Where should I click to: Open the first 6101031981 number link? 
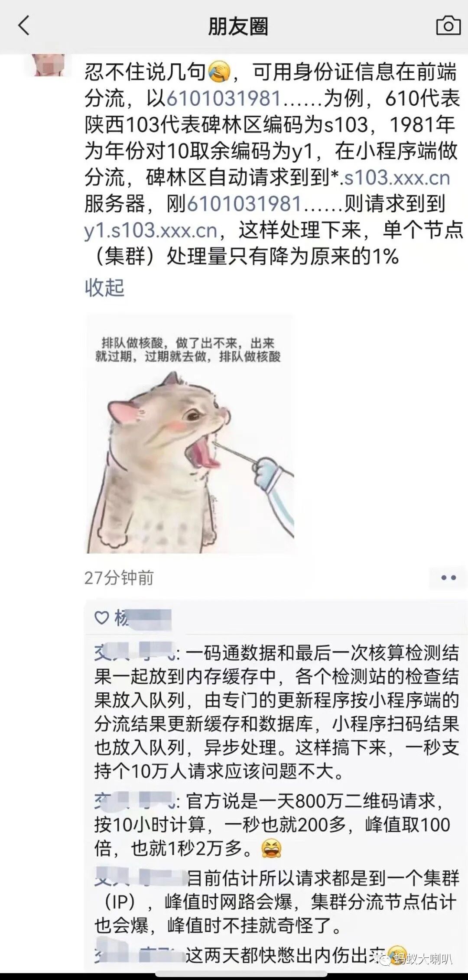(224, 99)
